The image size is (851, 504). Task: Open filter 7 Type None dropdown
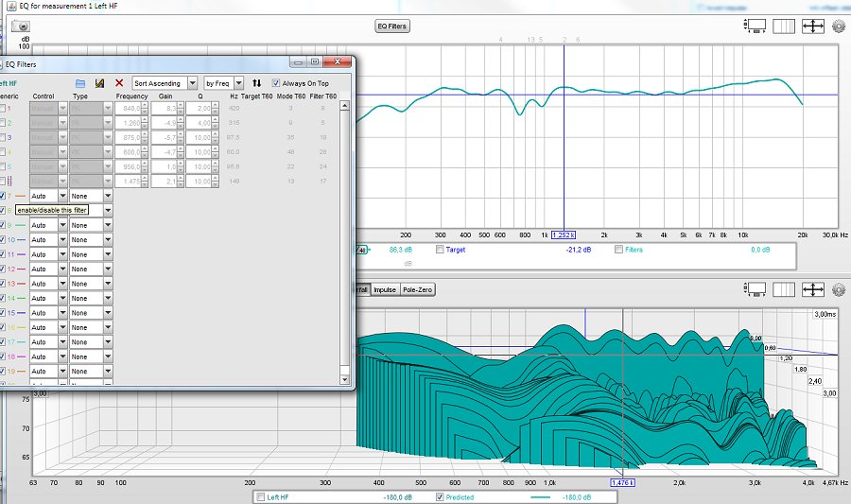pos(91,196)
